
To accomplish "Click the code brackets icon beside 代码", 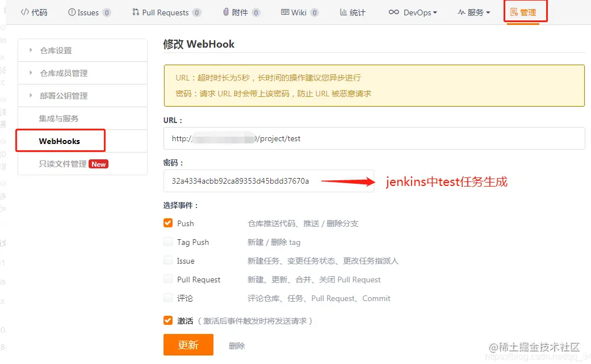I will 24,12.
